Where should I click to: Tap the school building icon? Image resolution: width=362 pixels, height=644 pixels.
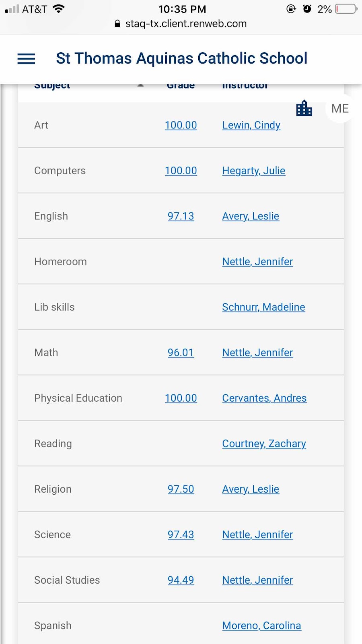click(304, 108)
